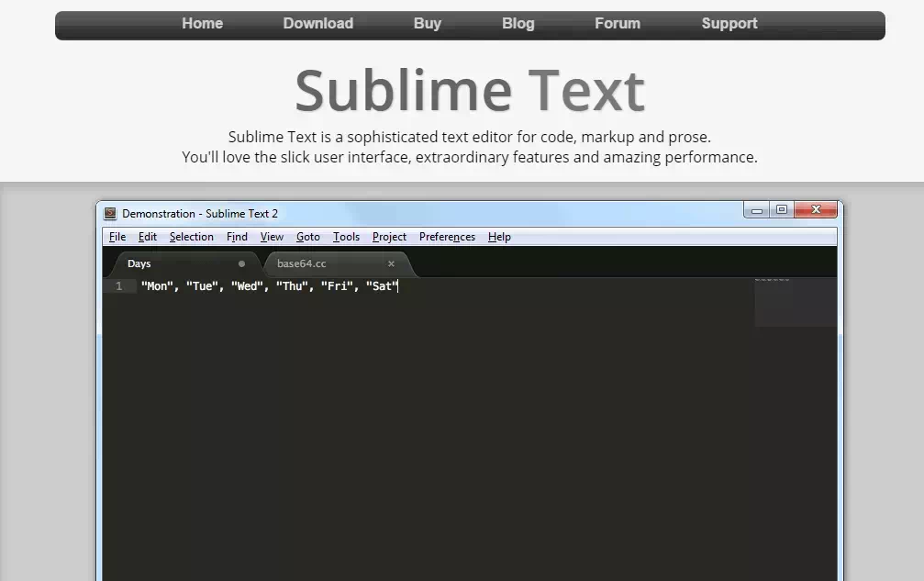Open the Home page link
Image resolution: width=924 pixels, height=581 pixels.
[202, 24]
